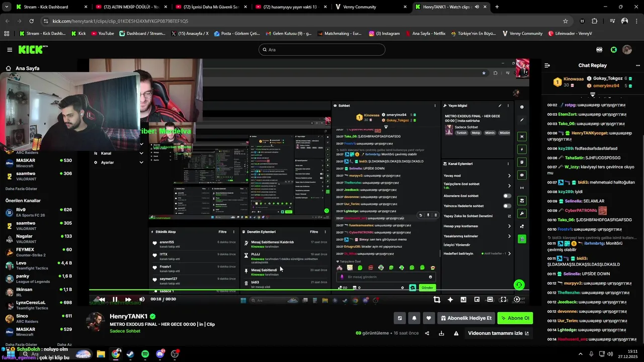
Task: Bookmark this page with the star icon
Action: [x=566, y=21]
